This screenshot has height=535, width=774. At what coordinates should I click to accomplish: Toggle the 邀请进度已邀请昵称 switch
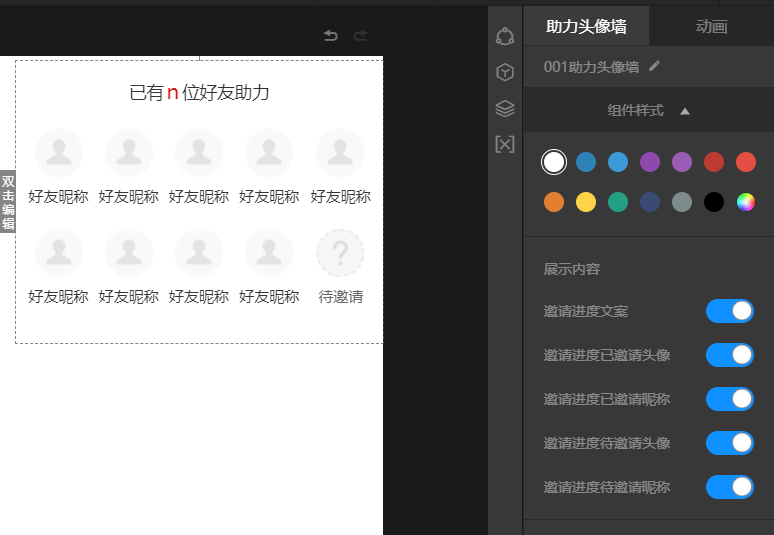point(730,399)
